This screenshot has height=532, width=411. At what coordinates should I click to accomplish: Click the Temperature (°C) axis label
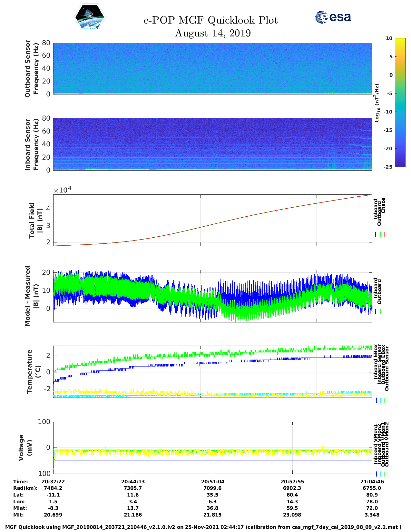(x=34, y=371)
